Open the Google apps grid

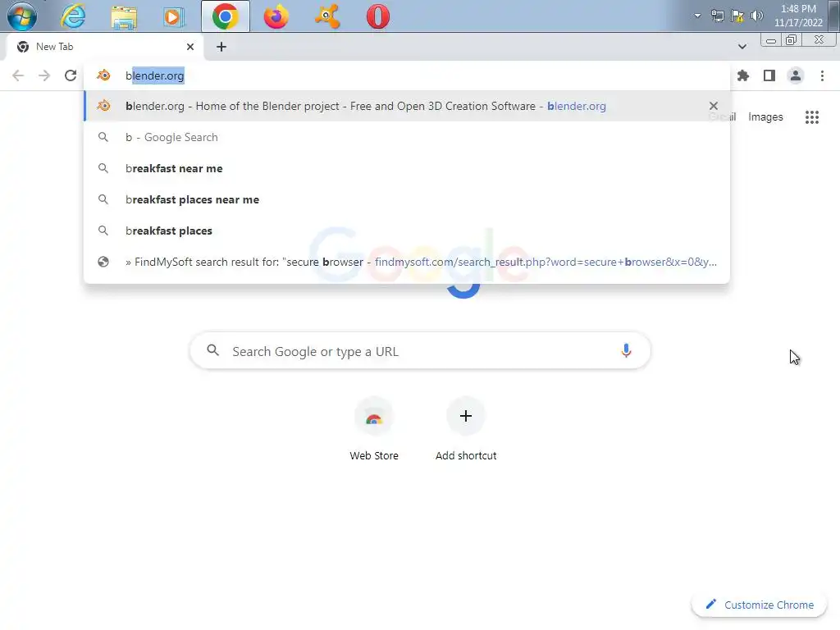click(811, 116)
